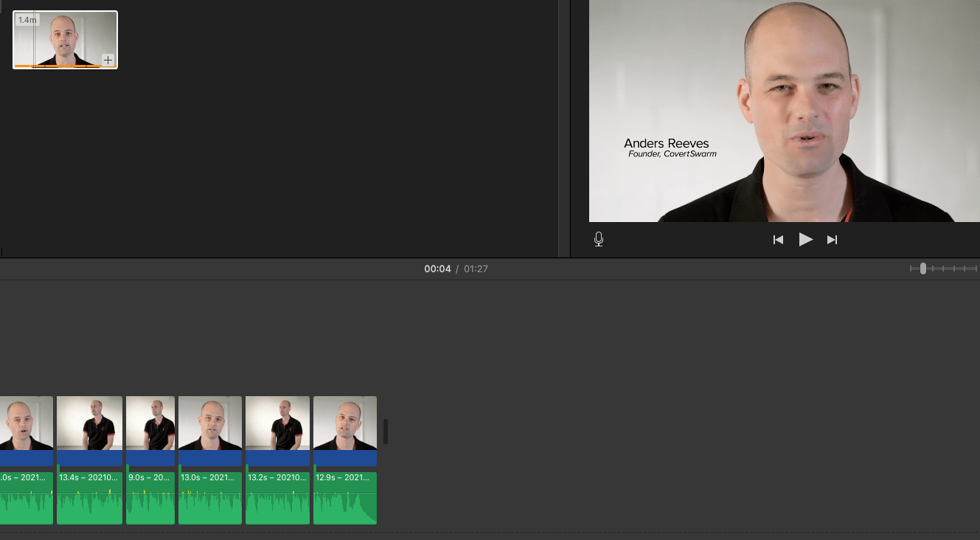This screenshot has width=980, height=540.
Task: Select the video clip above the 9.0s audio
Action: pyautogui.click(x=150, y=423)
